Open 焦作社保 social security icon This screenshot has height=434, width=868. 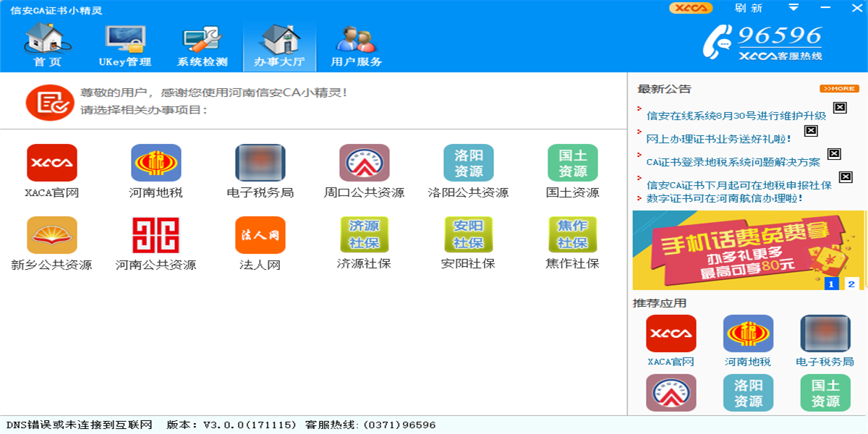[573, 235]
